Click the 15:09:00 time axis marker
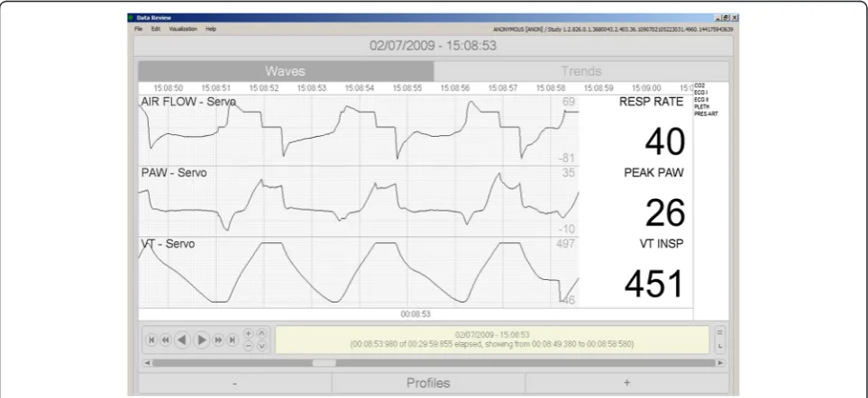This screenshot has height=398, width=868. pos(646,88)
